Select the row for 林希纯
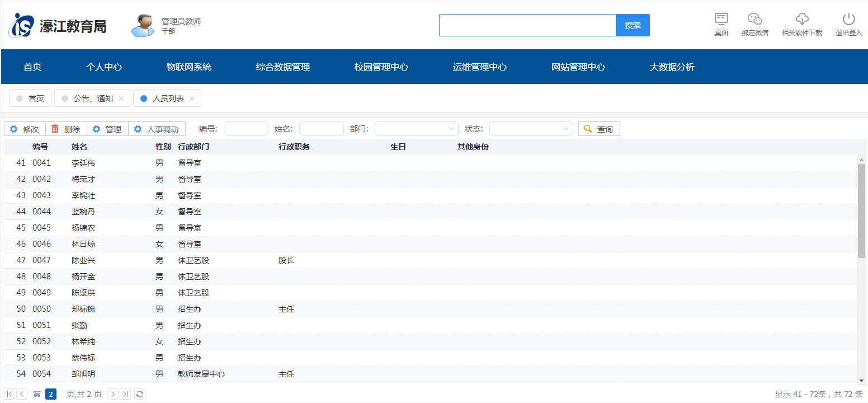The height and width of the screenshot is (403, 868). tap(431, 341)
